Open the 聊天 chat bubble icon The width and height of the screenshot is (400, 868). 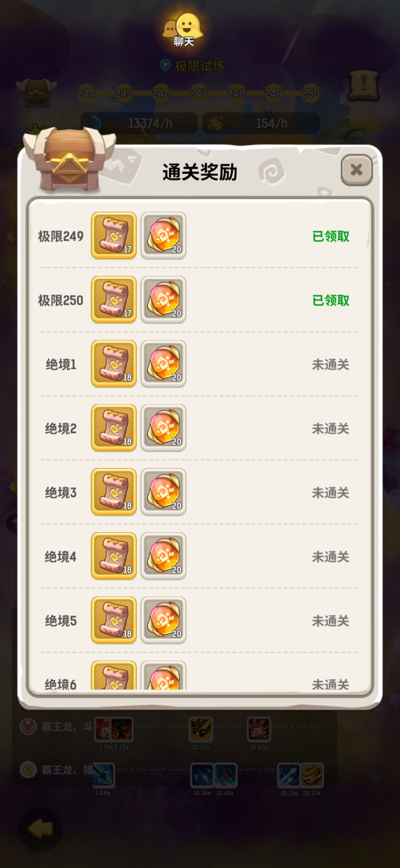click(x=184, y=30)
